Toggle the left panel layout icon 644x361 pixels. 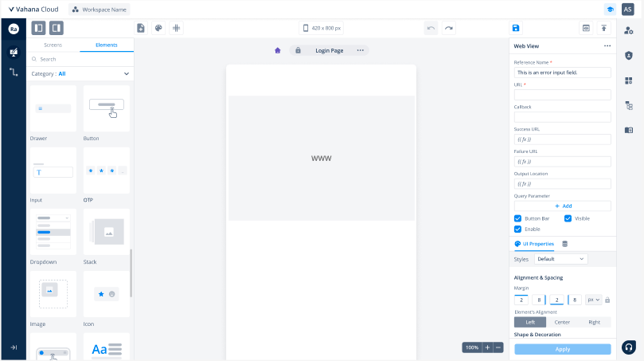point(38,28)
